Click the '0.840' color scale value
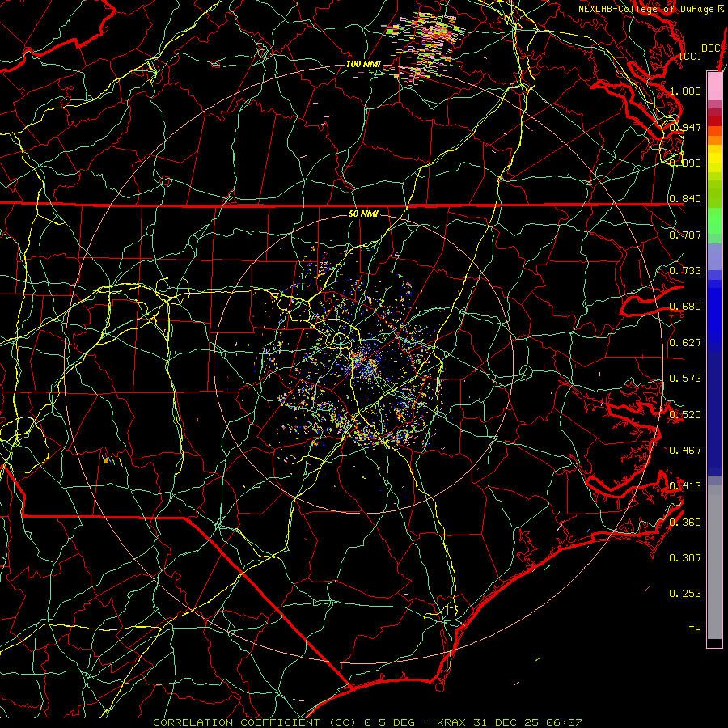The image size is (728, 728). (x=685, y=199)
